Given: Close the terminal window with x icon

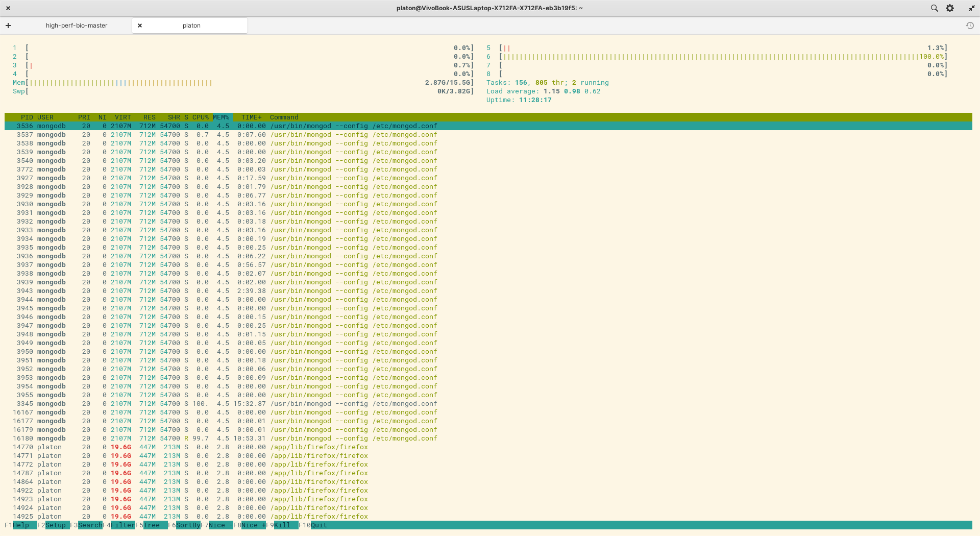Looking at the screenshot, I should pyautogui.click(x=8, y=8).
